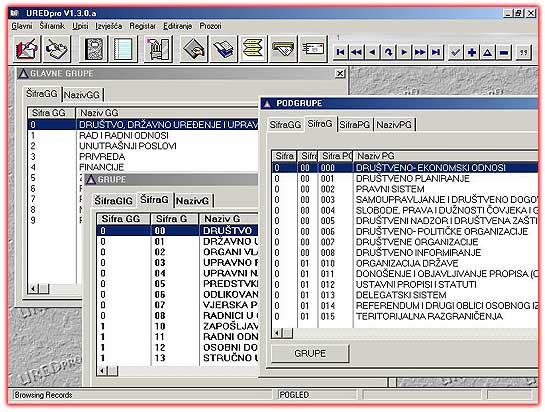
Task: Open the Šifrarnik menu
Action: point(52,26)
